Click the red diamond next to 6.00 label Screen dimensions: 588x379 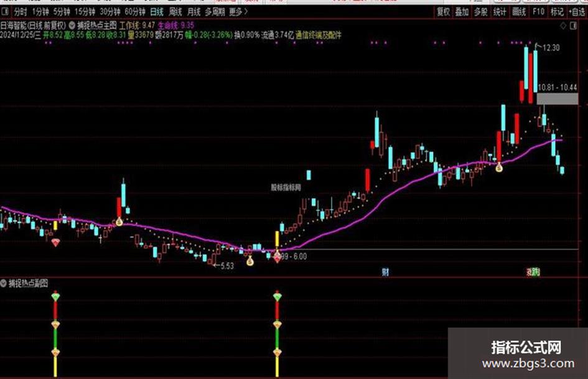pos(277,258)
